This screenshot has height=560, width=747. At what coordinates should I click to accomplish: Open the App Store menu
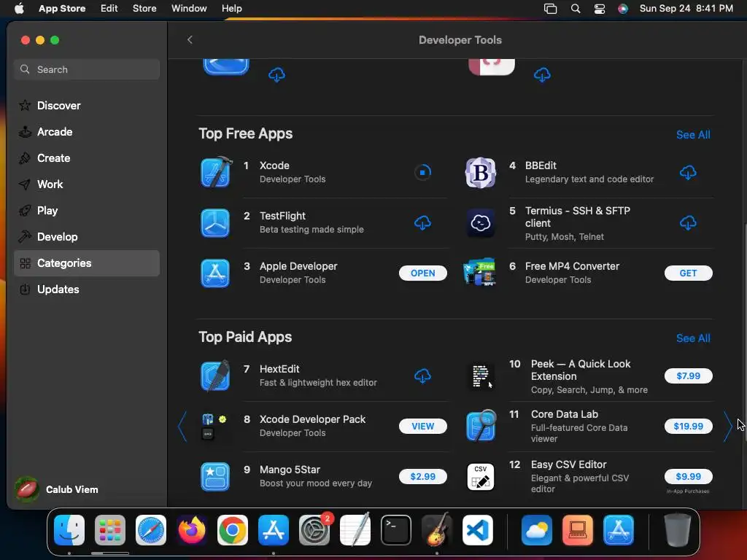click(x=62, y=8)
